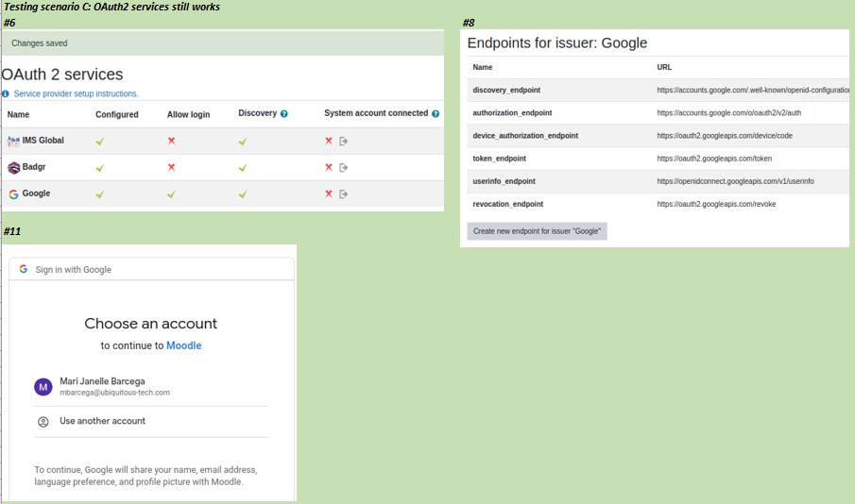Click the Google service name

[x=36, y=193]
